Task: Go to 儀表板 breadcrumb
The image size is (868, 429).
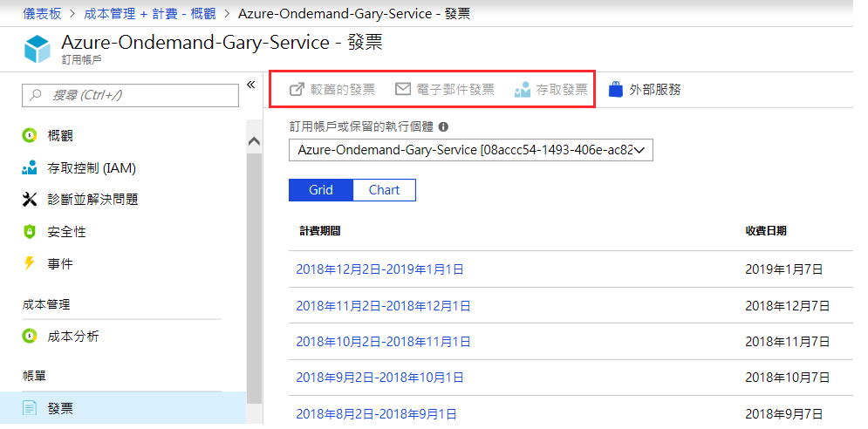Action: 42,13
